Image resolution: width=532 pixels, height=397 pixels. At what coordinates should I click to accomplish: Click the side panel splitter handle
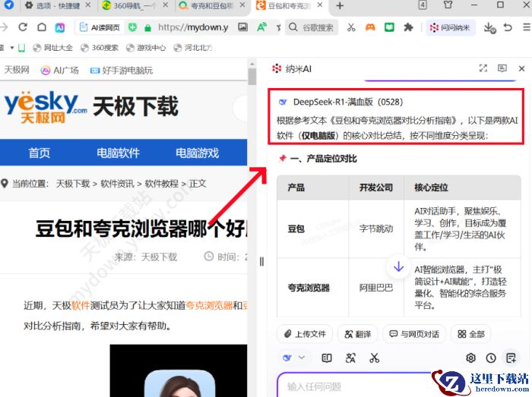261,262
